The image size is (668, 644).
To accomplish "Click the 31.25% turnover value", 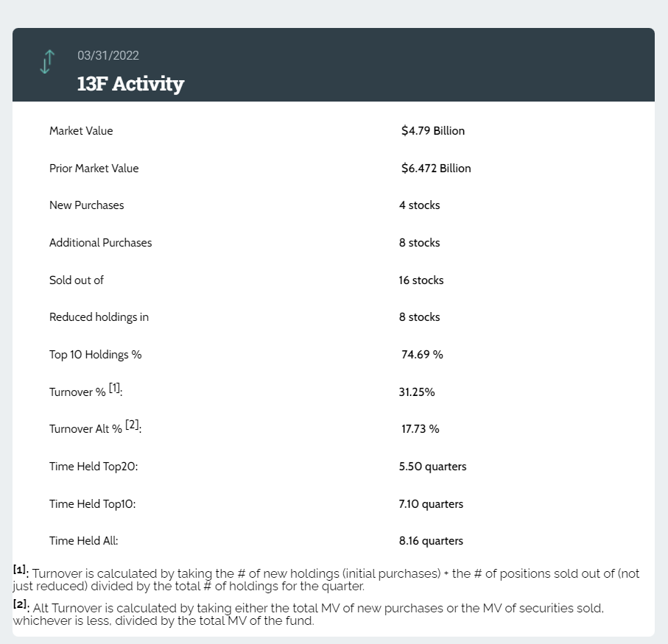I will [x=417, y=392].
